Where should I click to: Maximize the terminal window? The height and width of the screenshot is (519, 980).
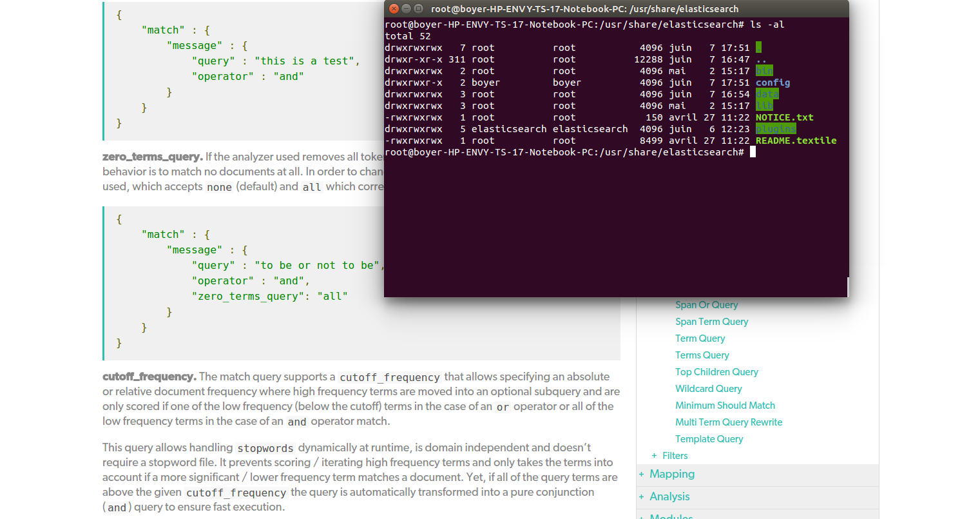418,8
